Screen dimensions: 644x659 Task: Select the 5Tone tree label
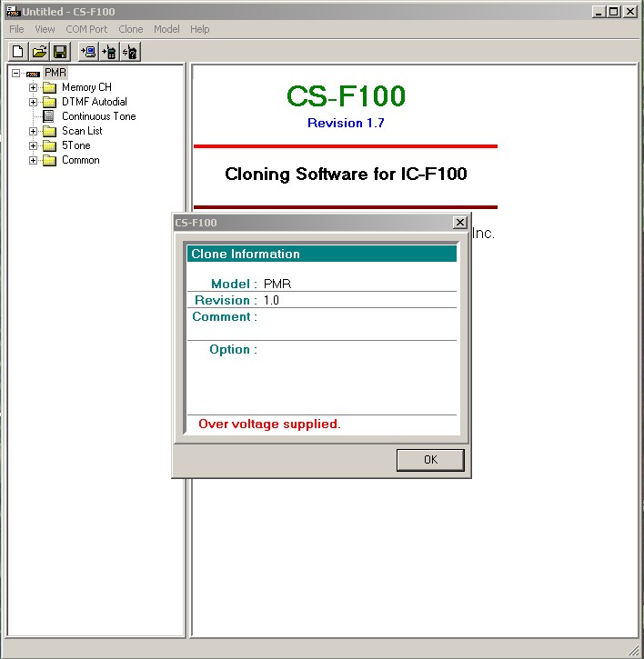[76, 145]
